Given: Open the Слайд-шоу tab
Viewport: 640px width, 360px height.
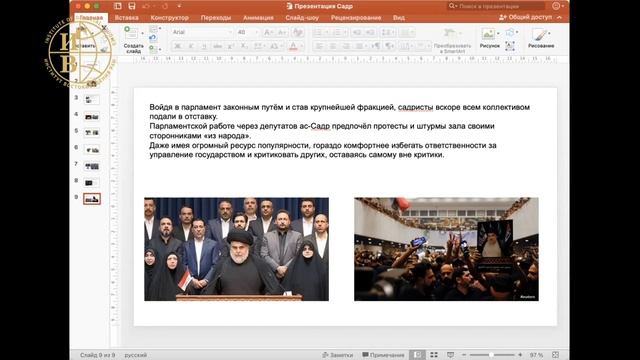Looking at the screenshot, I should tap(302, 18).
